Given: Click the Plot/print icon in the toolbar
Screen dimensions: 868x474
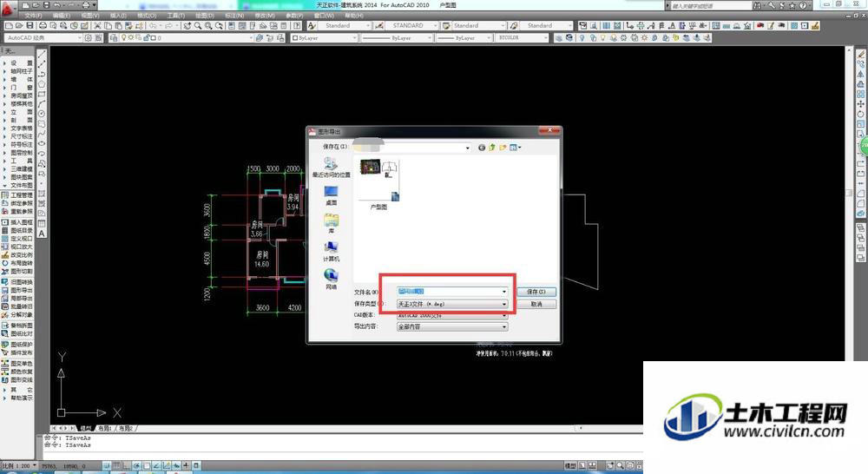Looking at the screenshot, I should pyautogui.click(x=43, y=25).
